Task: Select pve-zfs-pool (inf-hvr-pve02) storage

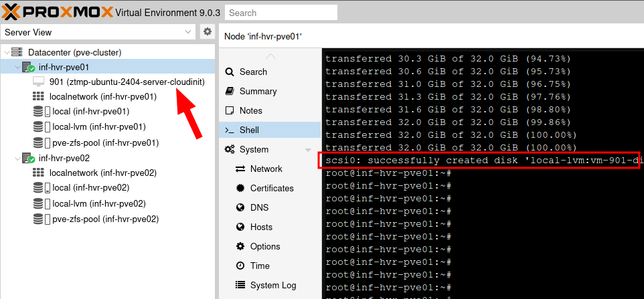Action: [106, 219]
